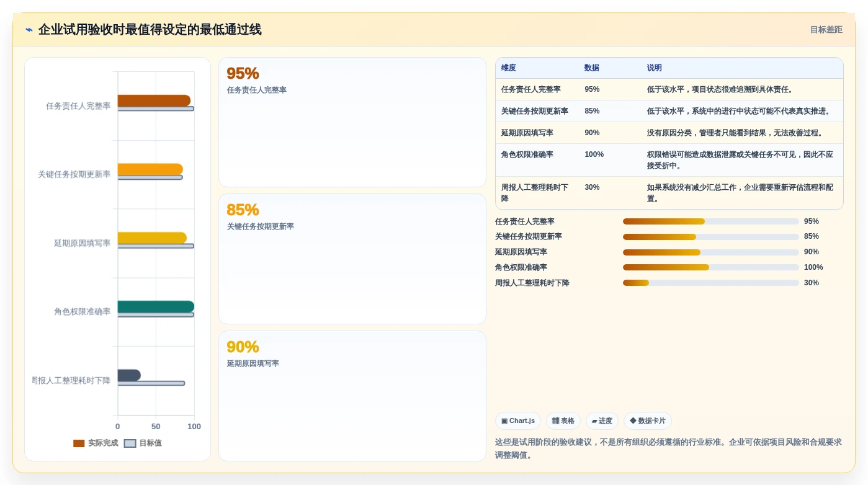Click the 延期原因填写率 90% progress bar

pyautogui.click(x=711, y=252)
